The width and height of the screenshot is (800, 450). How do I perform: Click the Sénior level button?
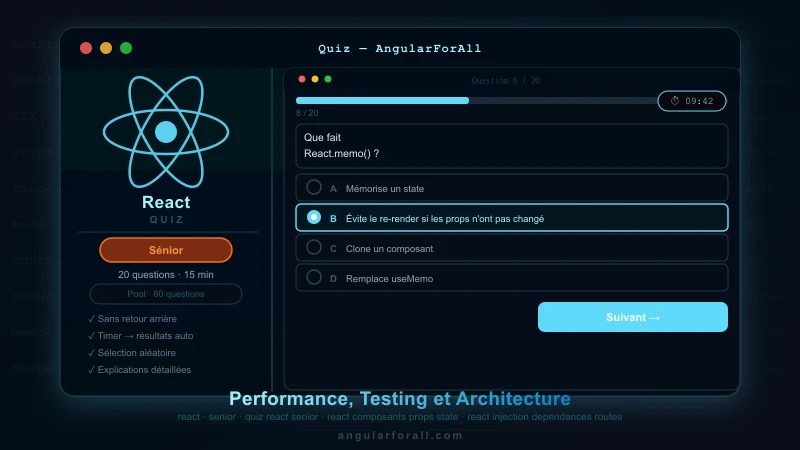click(166, 250)
